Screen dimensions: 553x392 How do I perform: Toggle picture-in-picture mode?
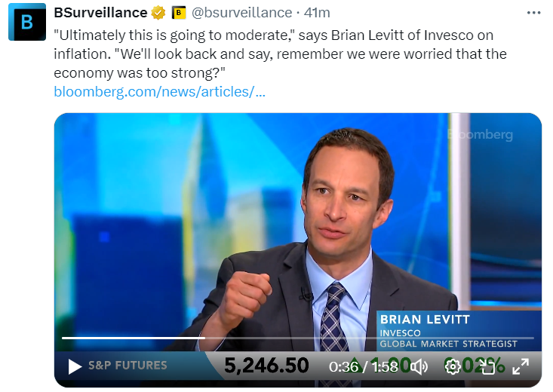[x=487, y=367]
